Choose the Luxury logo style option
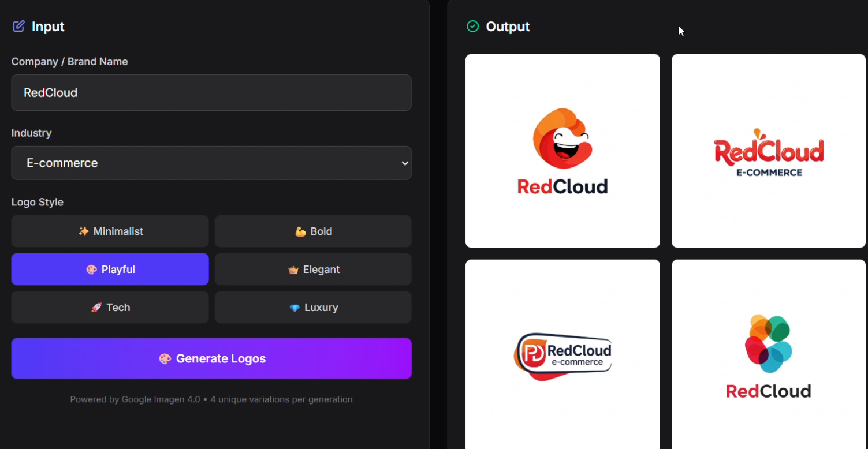 (313, 307)
